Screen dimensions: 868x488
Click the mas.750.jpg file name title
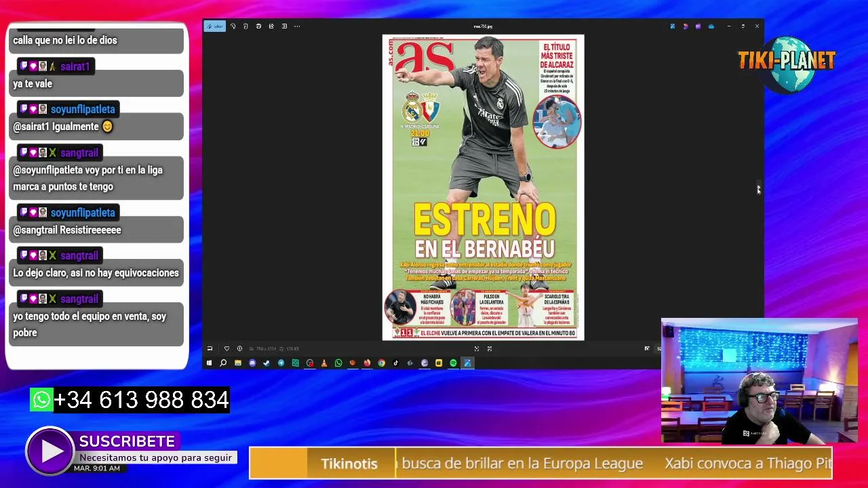[x=483, y=26]
